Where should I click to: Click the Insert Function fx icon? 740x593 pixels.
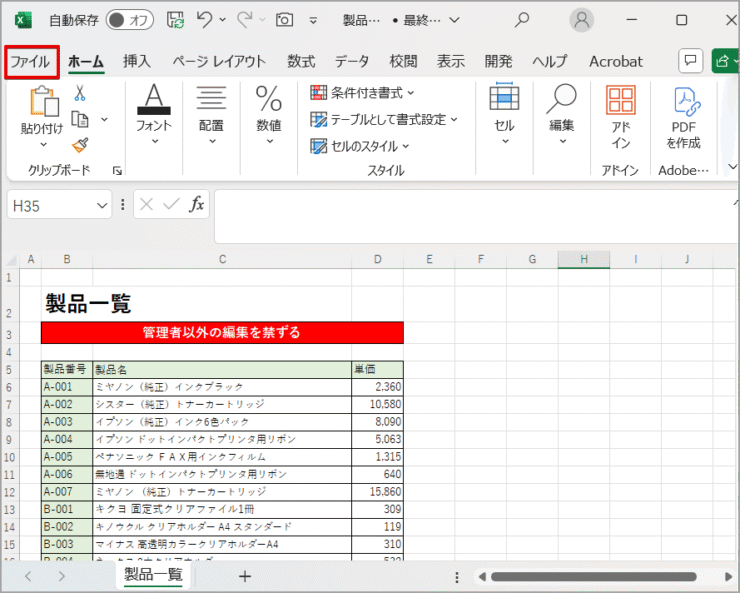(x=196, y=204)
